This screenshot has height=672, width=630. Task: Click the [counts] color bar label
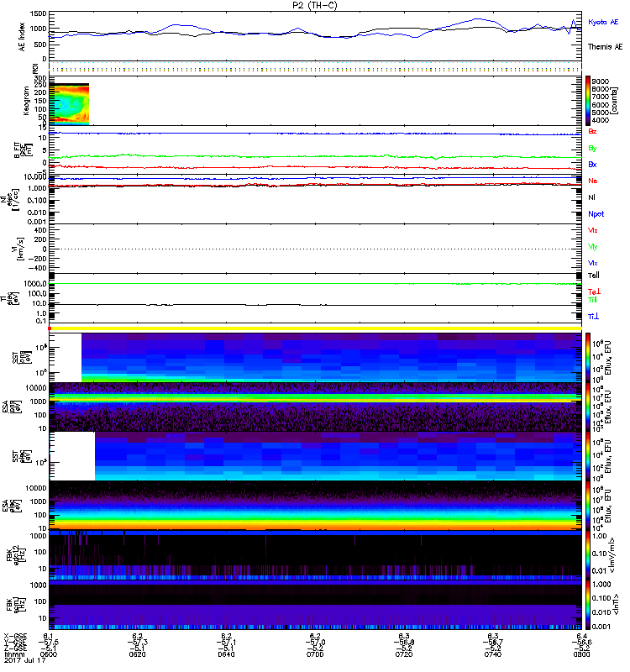616,101
